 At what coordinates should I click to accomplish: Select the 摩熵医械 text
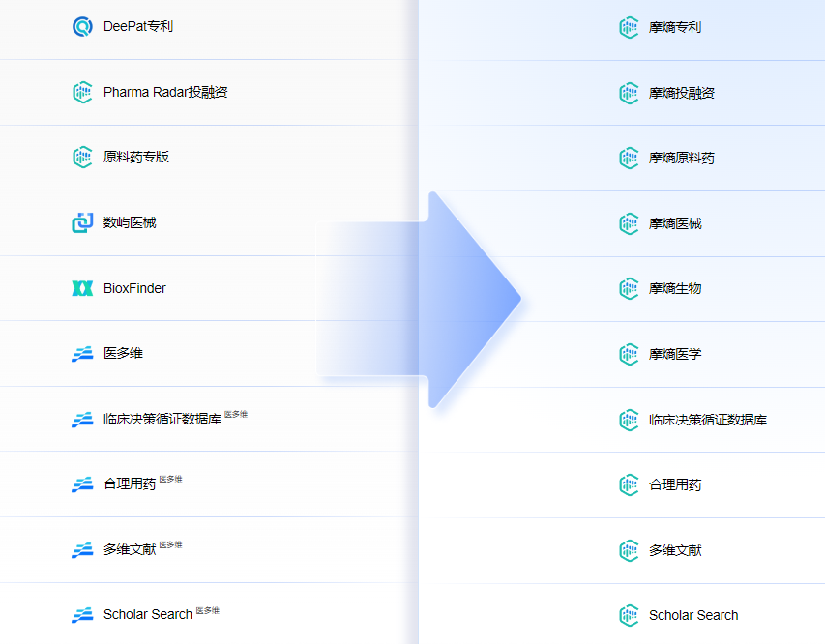(x=675, y=223)
